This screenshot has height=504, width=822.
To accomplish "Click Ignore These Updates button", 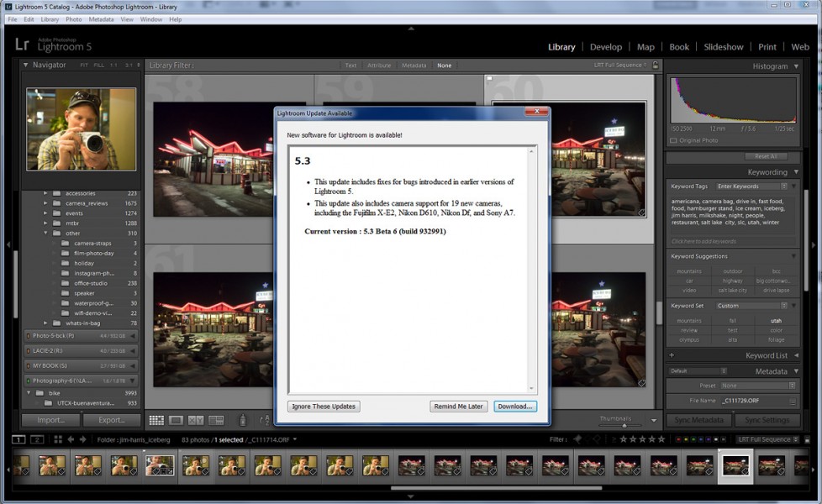I will tap(324, 406).
